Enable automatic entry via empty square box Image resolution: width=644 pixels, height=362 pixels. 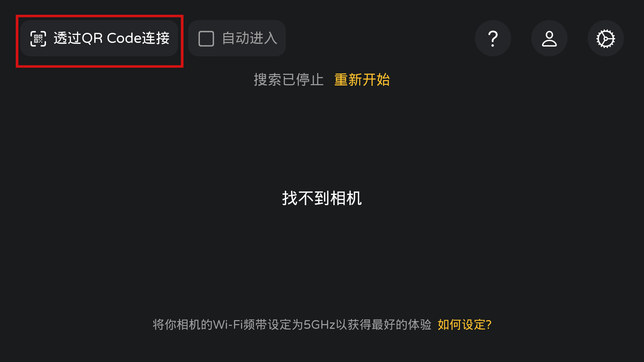click(x=206, y=39)
